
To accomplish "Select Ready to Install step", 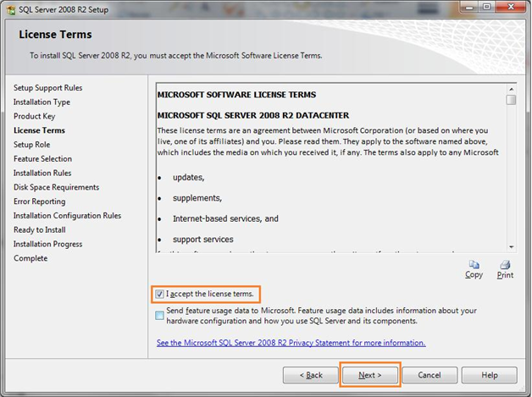I will click(x=39, y=230).
